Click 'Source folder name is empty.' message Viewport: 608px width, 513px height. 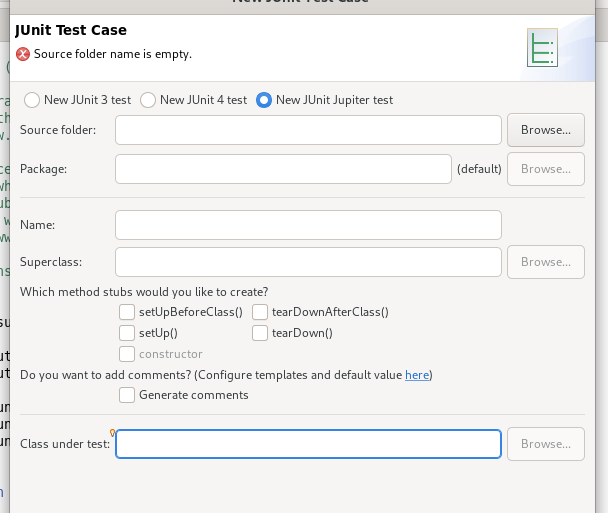click(113, 54)
